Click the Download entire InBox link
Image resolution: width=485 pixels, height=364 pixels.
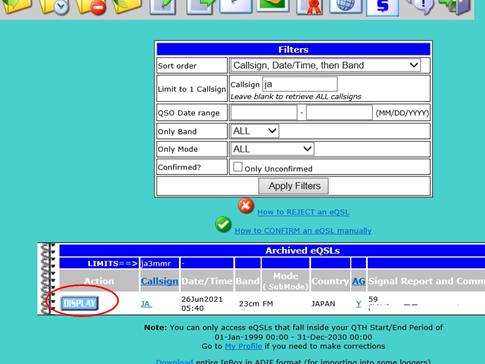coord(174,361)
